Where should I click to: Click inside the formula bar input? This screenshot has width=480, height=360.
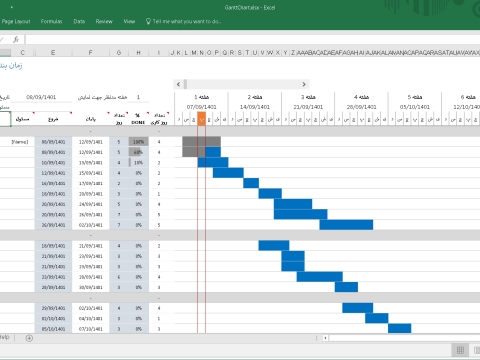pos(253,39)
